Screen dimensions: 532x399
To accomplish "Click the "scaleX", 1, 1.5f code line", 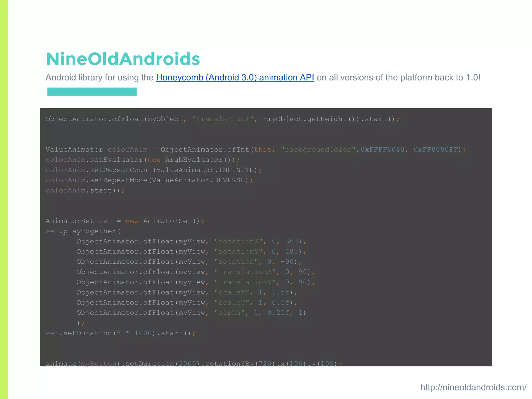I will 187,292.
